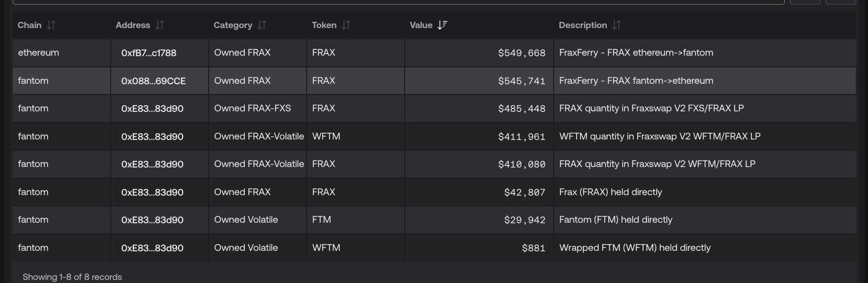868x283 pixels.
Task: Select the FTM token cell
Action: 321,220
